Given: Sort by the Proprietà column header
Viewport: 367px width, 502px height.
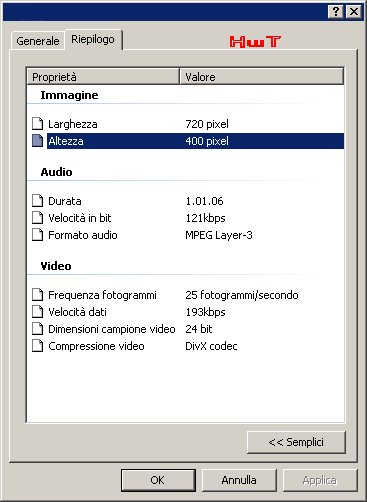Looking at the screenshot, I should coord(103,77).
